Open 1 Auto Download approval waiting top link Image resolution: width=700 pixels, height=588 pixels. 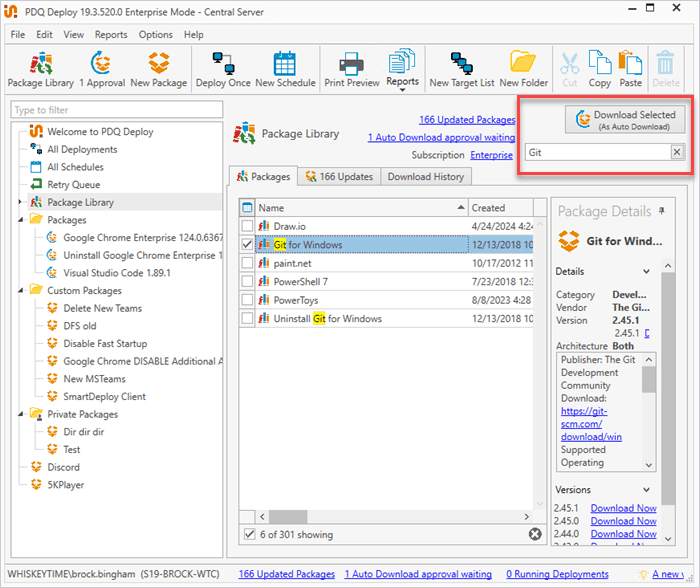tap(441, 138)
